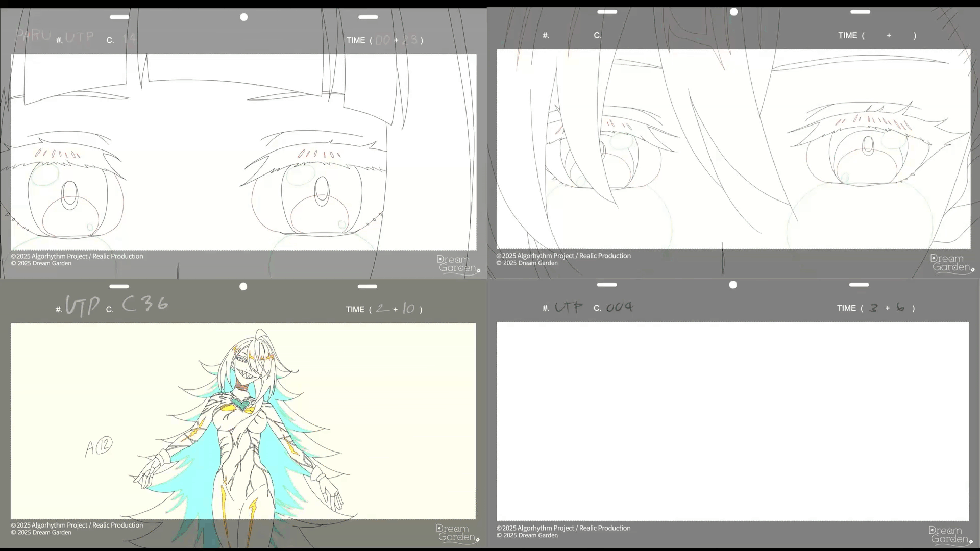
Task: Click the 'TIME (00 + 23)' field
Action: pos(384,40)
